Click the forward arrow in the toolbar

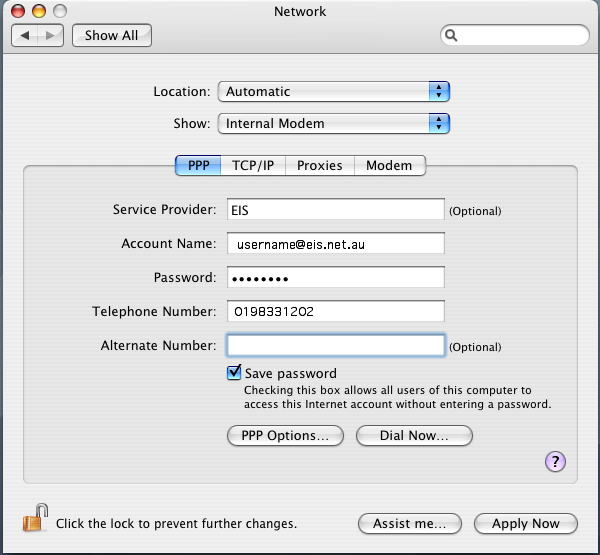pos(51,35)
